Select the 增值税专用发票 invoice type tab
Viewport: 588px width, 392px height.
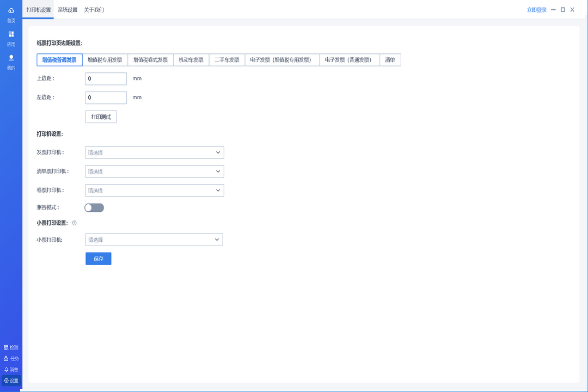pos(105,60)
